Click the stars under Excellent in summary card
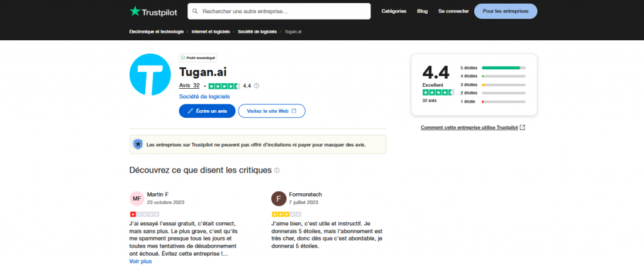The width and height of the screenshot is (644, 277). [x=438, y=93]
